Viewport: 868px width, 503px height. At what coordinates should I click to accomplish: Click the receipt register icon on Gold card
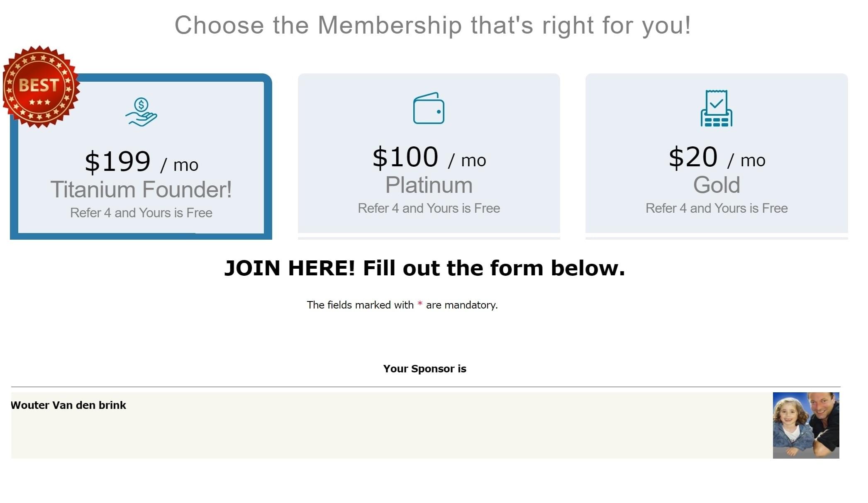pos(717,108)
